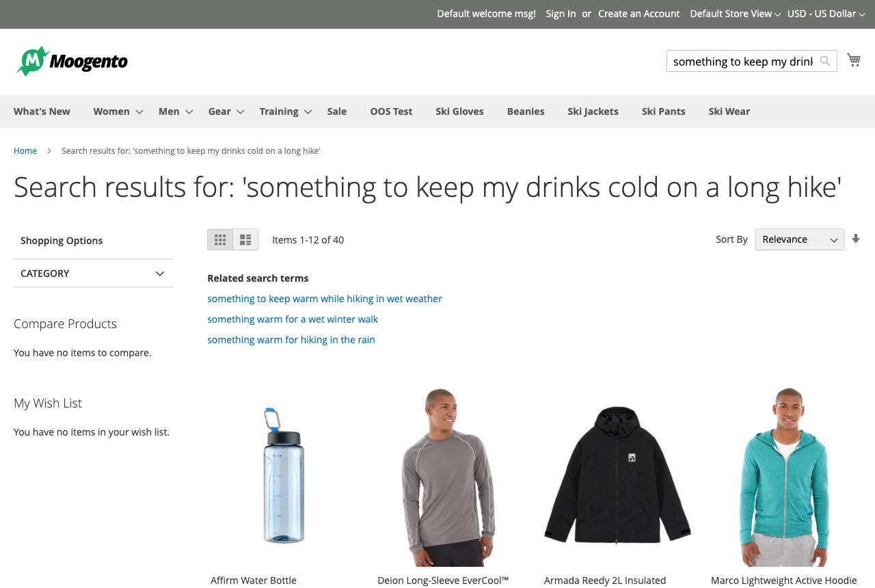This screenshot has height=588, width=875.
Task: Go to Home breadcrumb link
Action: click(25, 150)
